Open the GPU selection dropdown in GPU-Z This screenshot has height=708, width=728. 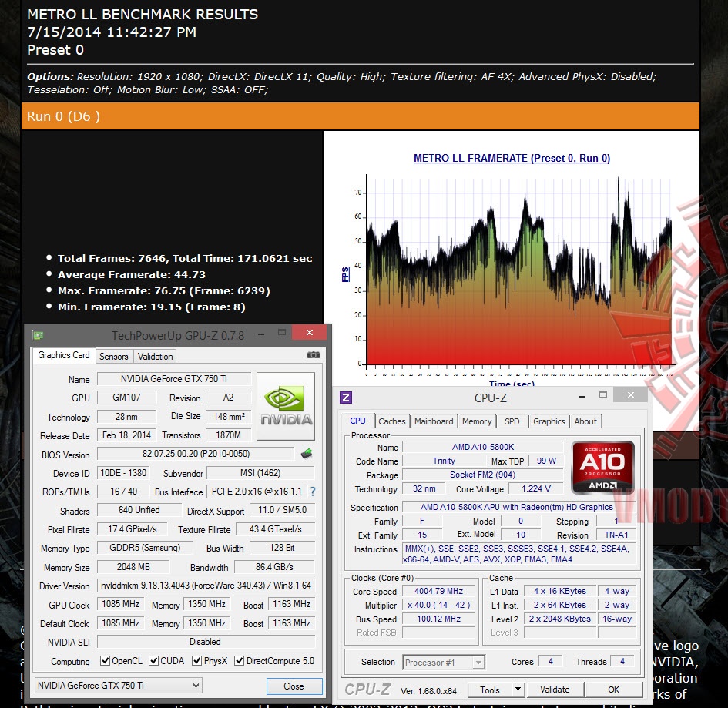tap(119, 685)
